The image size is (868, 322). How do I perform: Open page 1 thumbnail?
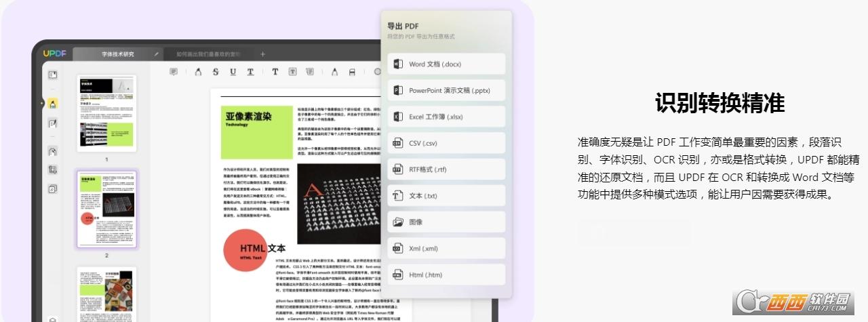(106, 113)
